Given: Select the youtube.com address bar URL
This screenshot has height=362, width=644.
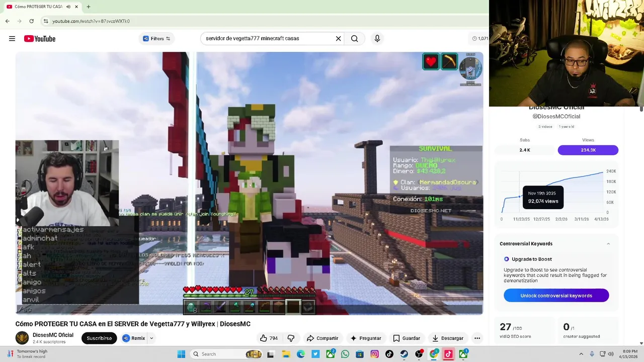Looking at the screenshot, I should pyautogui.click(x=91, y=21).
